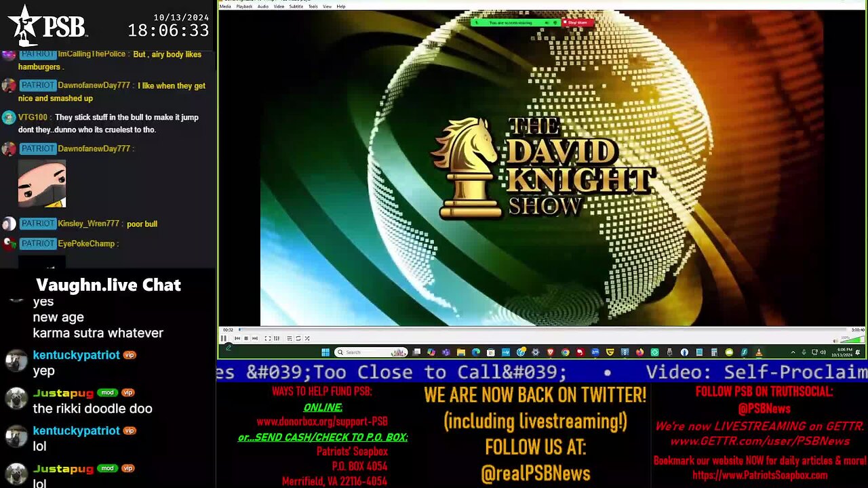Launch Firefox from the taskbar
Screen dimensions: 868x488
coord(639,352)
